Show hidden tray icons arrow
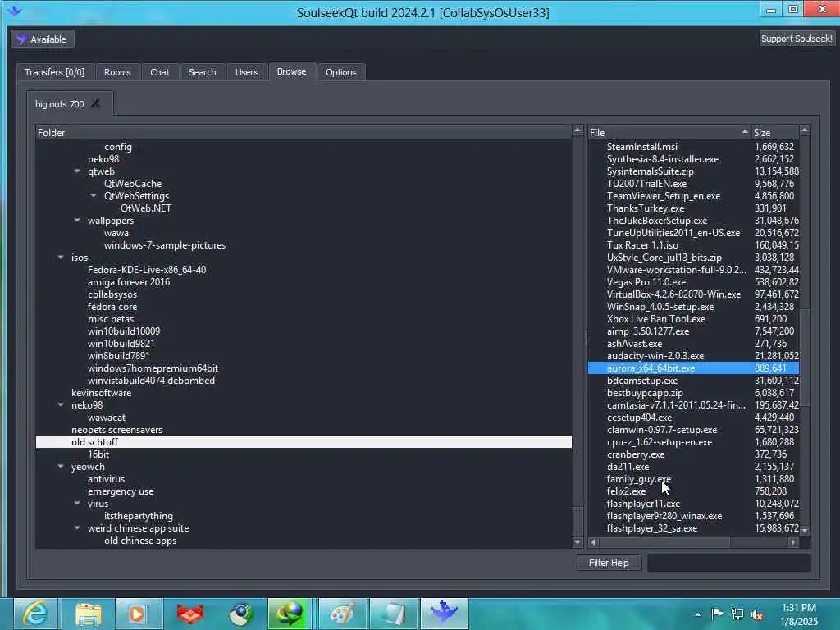The height and width of the screenshot is (630, 840). [697, 614]
